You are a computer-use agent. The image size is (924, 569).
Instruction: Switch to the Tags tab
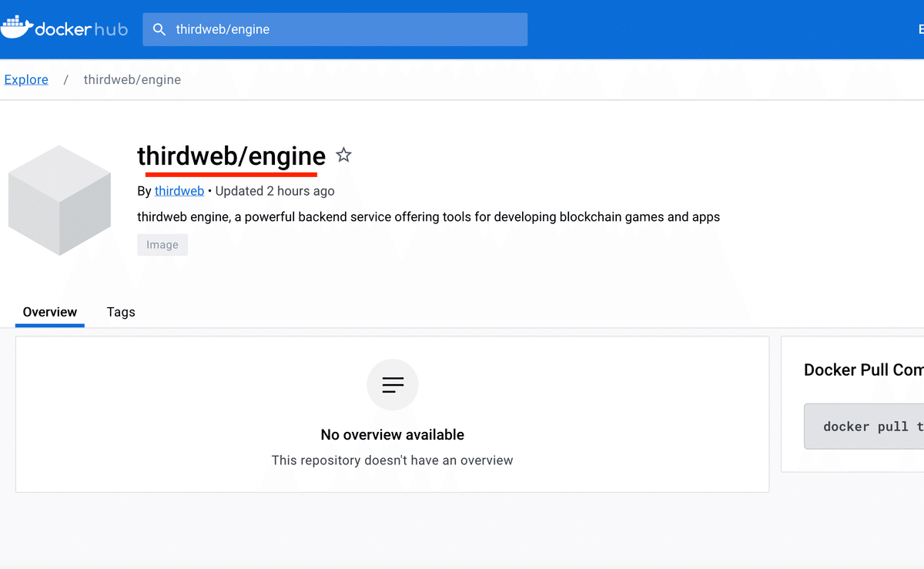click(121, 312)
